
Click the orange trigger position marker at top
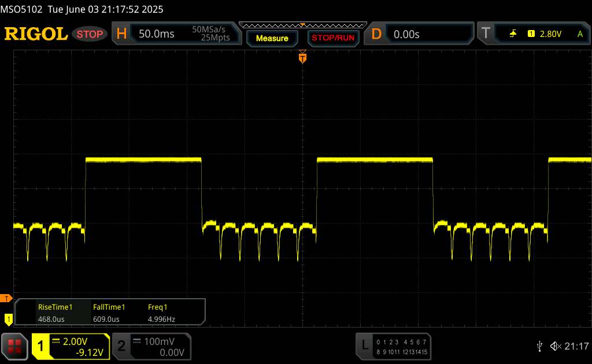302,57
